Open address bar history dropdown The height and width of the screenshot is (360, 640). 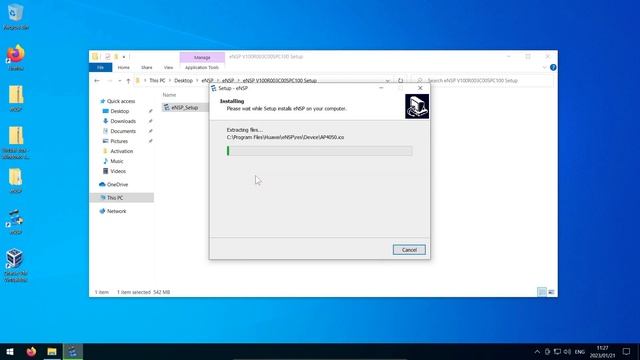(387, 81)
